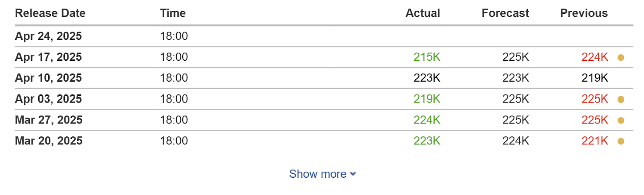Click the 224K forecast value for Mar 20

(x=516, y=141)
